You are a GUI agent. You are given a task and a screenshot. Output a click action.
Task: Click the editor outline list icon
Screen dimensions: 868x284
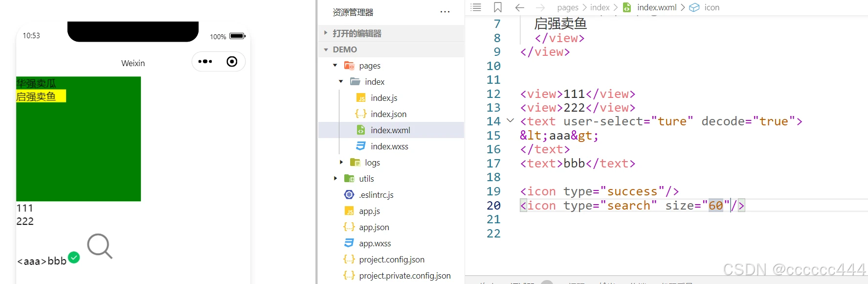click(476, 7)
